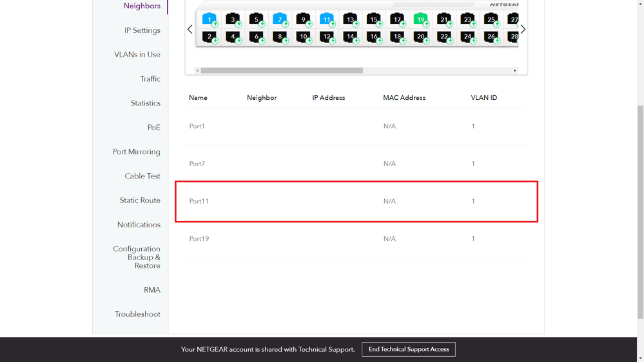
Task: Select port 12 on the switch diagram
Action: (x=327, y=37)
